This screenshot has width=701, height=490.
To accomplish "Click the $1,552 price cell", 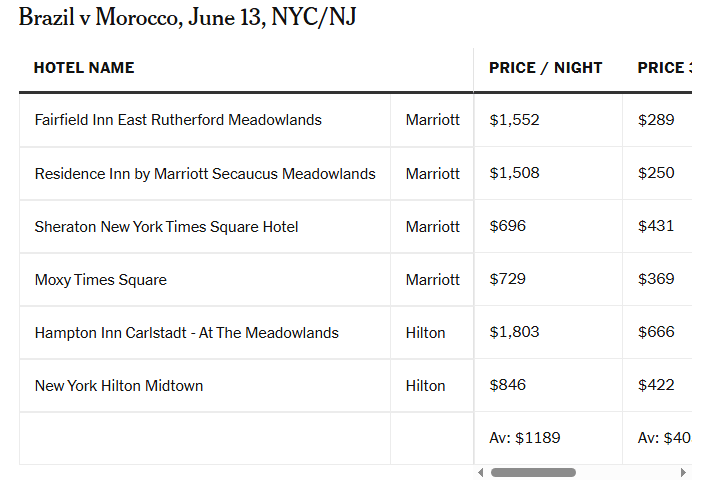I will 514,120.
